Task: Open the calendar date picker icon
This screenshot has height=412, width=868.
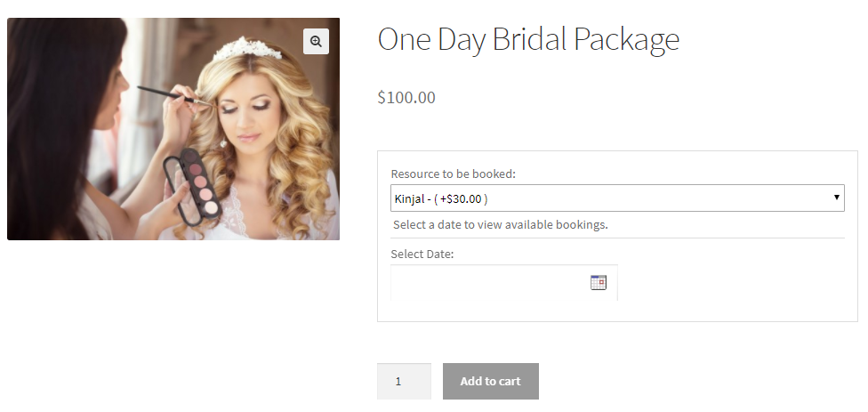Action: (598, 283)
